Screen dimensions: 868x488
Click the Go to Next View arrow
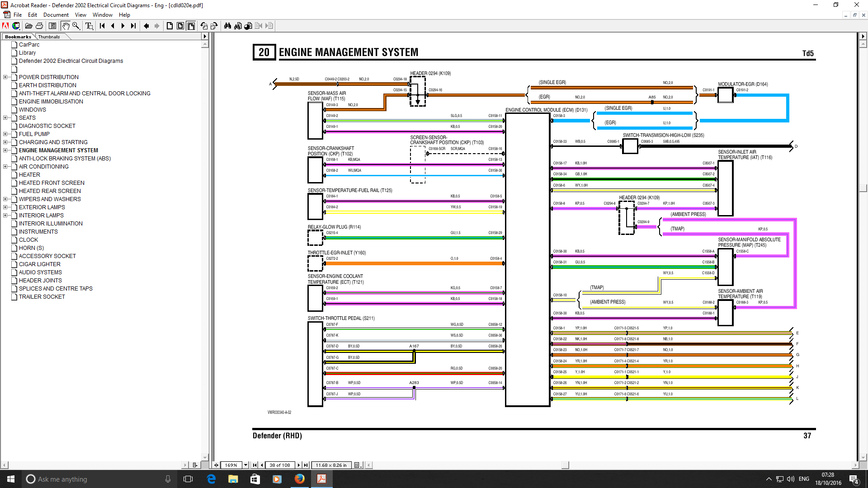[x=157, y=26]
